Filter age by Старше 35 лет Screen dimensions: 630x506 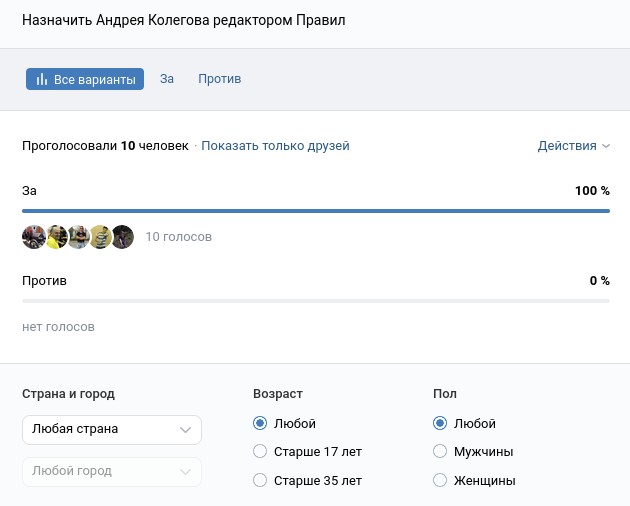[261, 481]
